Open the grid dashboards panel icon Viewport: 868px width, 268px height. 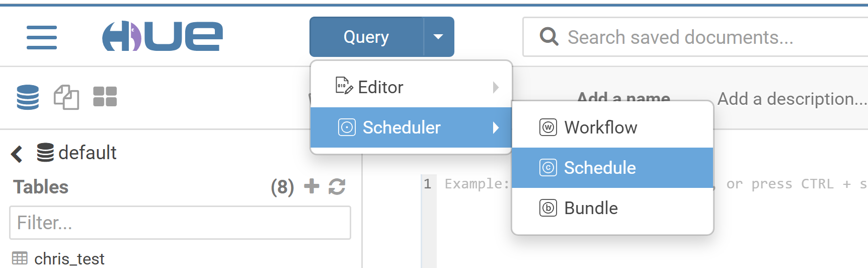(x=105, y=97)
